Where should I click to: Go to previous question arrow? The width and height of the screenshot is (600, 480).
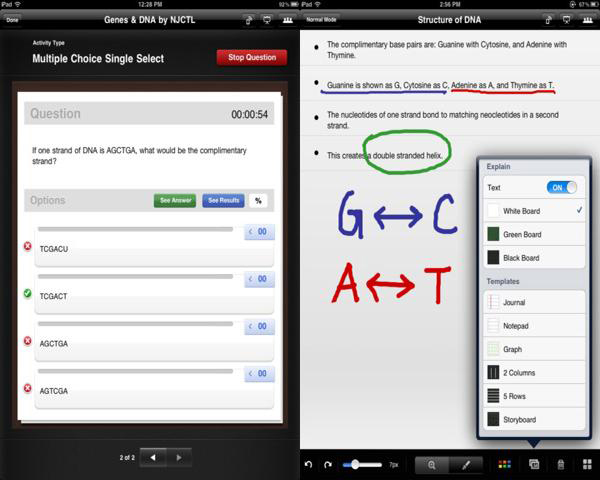(153, 457)
